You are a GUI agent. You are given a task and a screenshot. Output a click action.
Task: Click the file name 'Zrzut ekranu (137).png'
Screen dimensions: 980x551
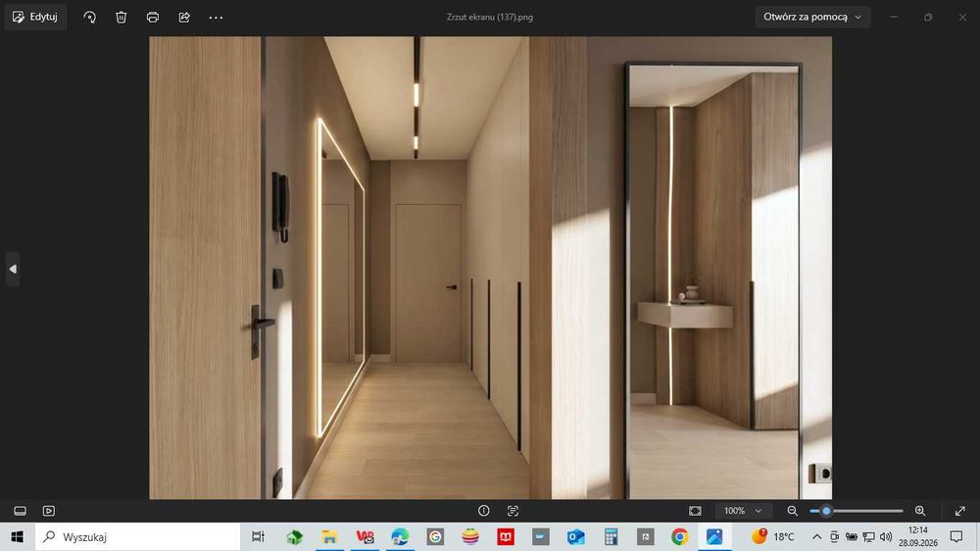[490, 17]
